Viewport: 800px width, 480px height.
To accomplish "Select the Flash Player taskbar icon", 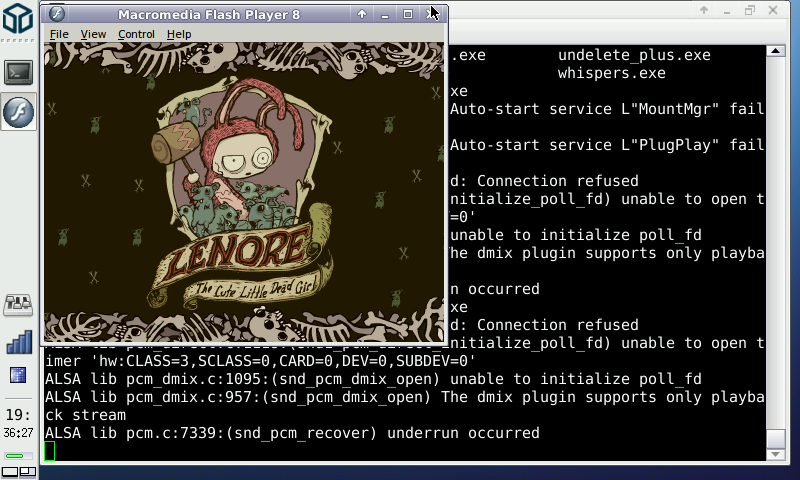I will (19, 111).
